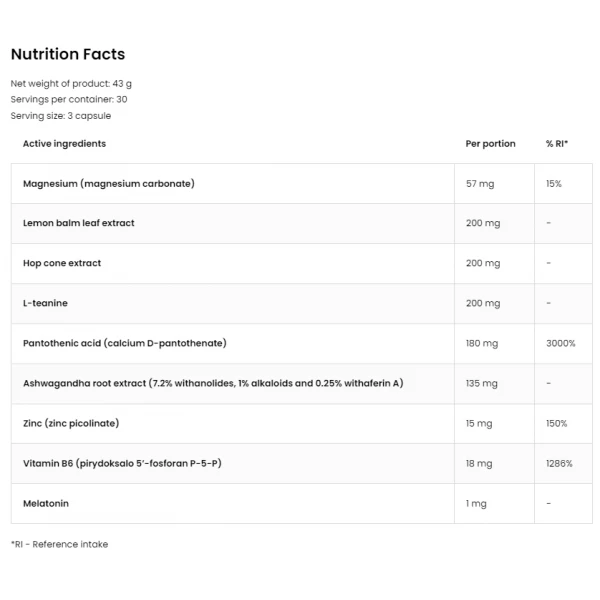Click the L-teanine ingredient name
The image size is (600, 600).
pyautogui.click(x=45, y=303)
